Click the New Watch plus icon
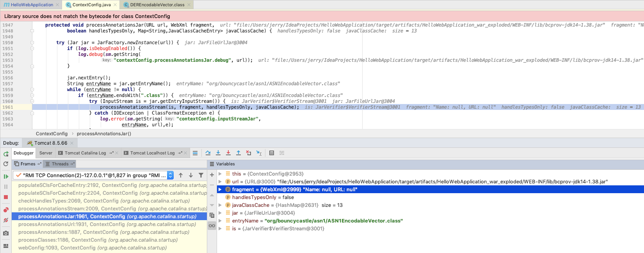Screen dimensions: 644x253 [x=212, y=175]
